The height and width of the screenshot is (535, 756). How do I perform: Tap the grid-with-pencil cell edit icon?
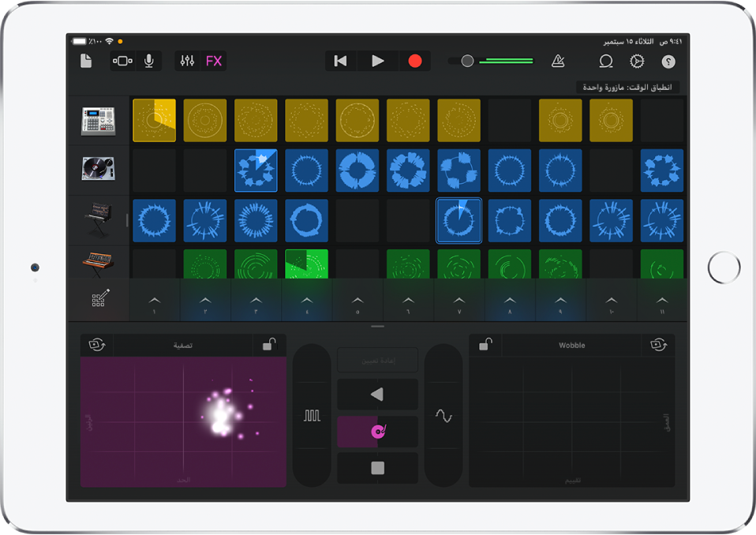coord(99,300)
